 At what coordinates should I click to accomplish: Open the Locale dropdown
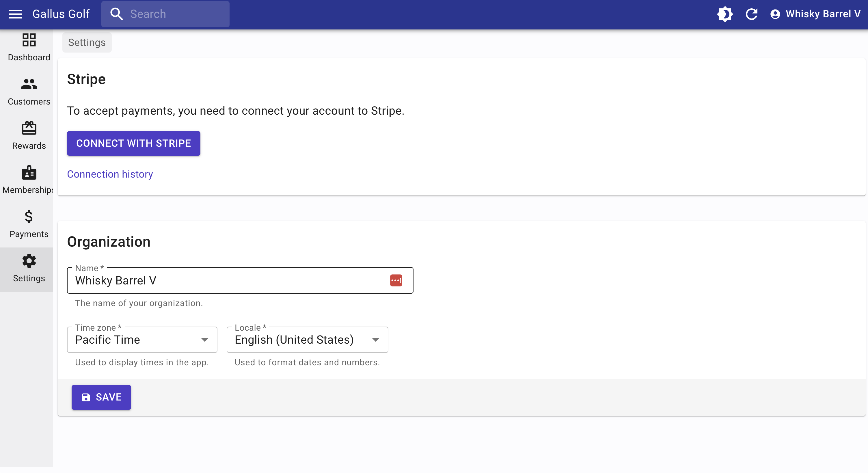point(307,340)
